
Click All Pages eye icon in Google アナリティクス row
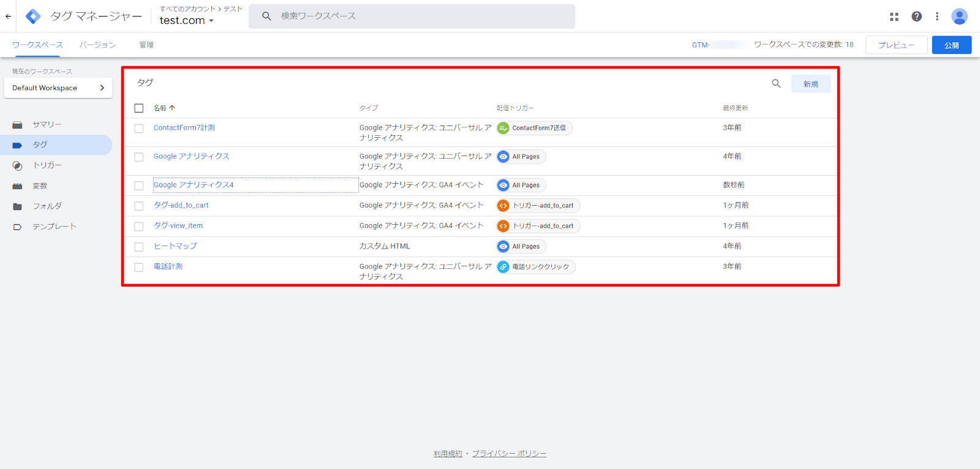tap(503, 157)
